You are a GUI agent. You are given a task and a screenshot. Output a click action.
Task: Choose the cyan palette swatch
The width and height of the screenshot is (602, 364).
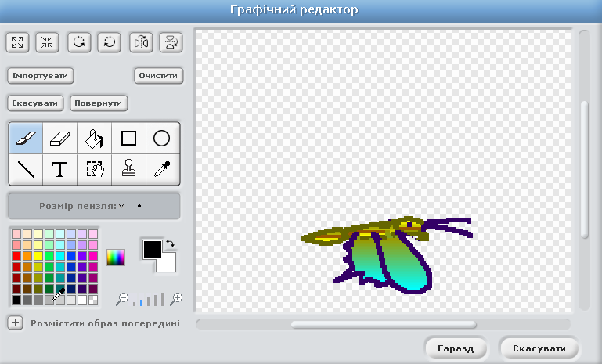tap(60, 256)
